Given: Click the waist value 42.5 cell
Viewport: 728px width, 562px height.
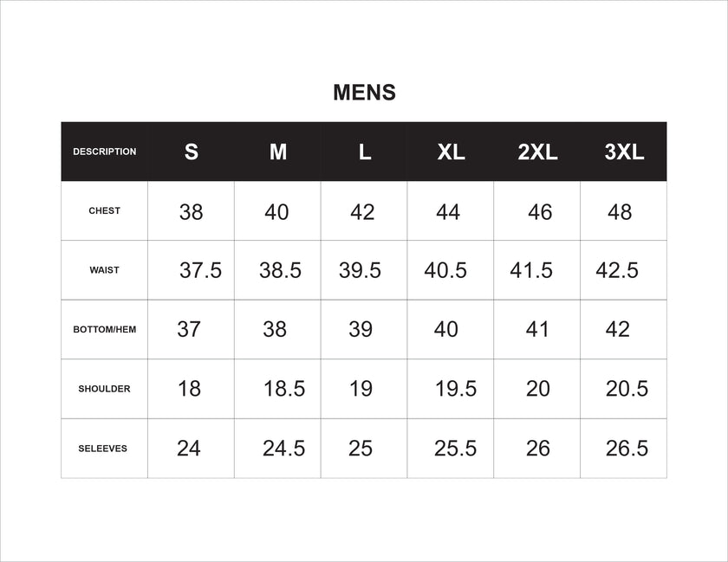Looking at the screenshot, I should 617,270.
